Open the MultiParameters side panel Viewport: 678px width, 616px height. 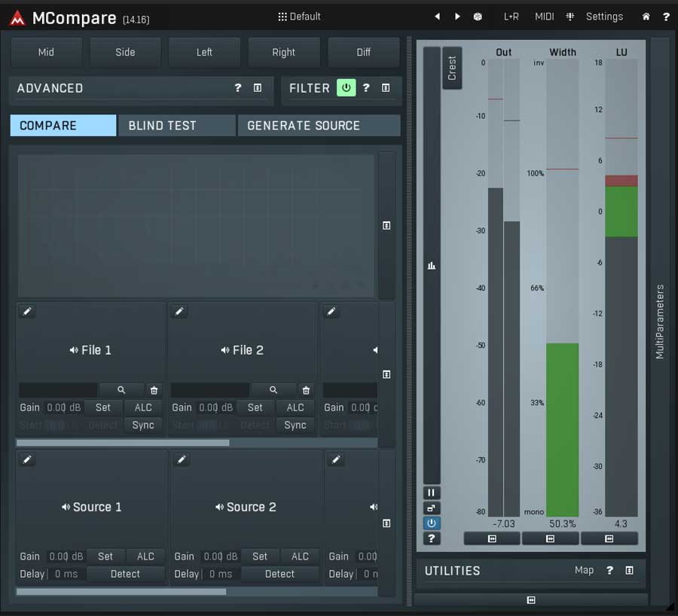[659, 322]
